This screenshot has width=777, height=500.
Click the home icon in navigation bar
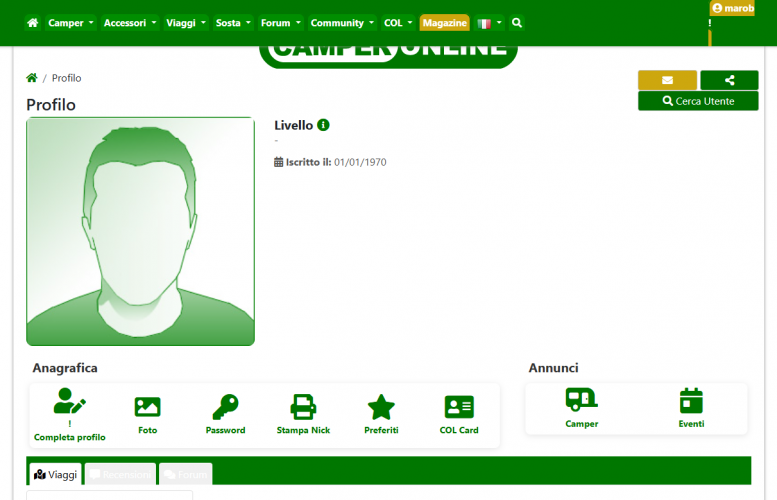pyautogui.click(x=33, y=23)
